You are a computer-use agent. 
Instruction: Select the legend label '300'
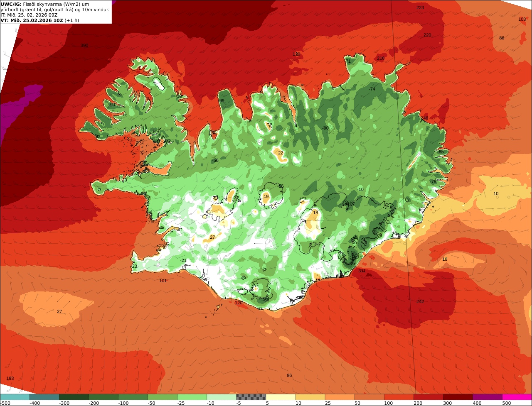pos(448,403)
